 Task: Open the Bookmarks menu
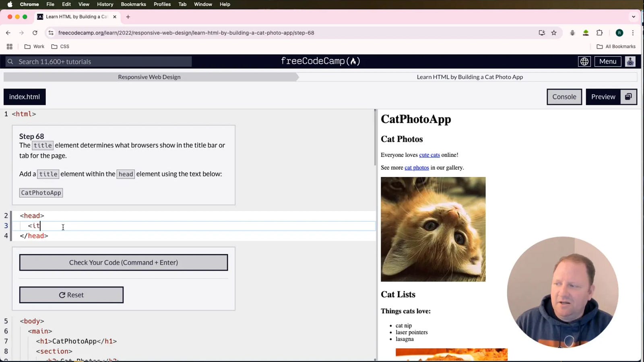tap(133, 4)
